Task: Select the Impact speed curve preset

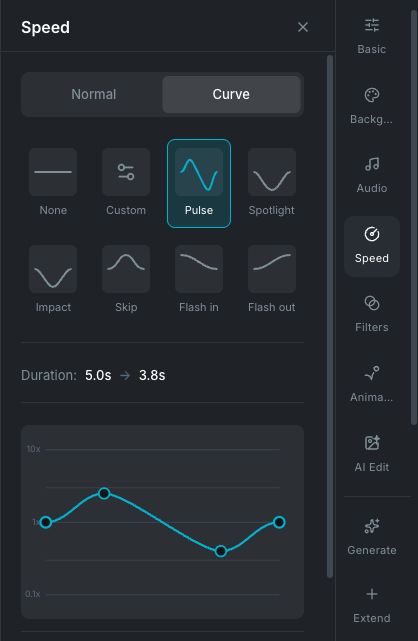Action: 53,280
